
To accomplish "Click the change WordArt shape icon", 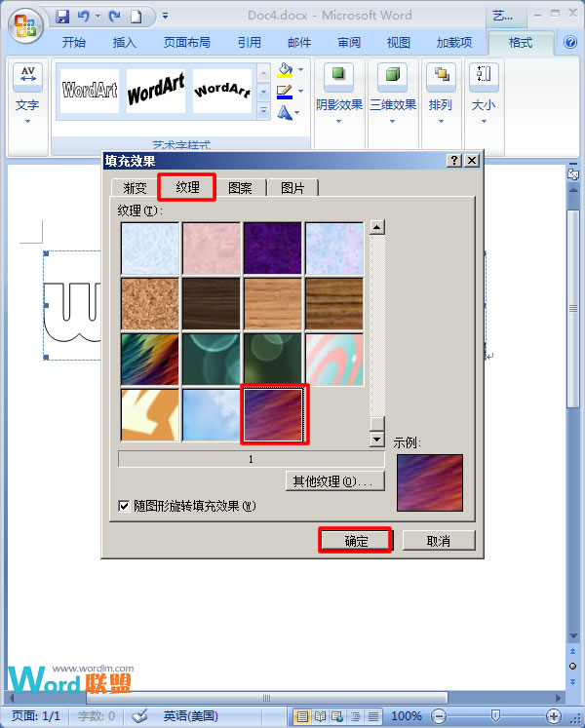I will pyautogui.click(x=285, y=112).
